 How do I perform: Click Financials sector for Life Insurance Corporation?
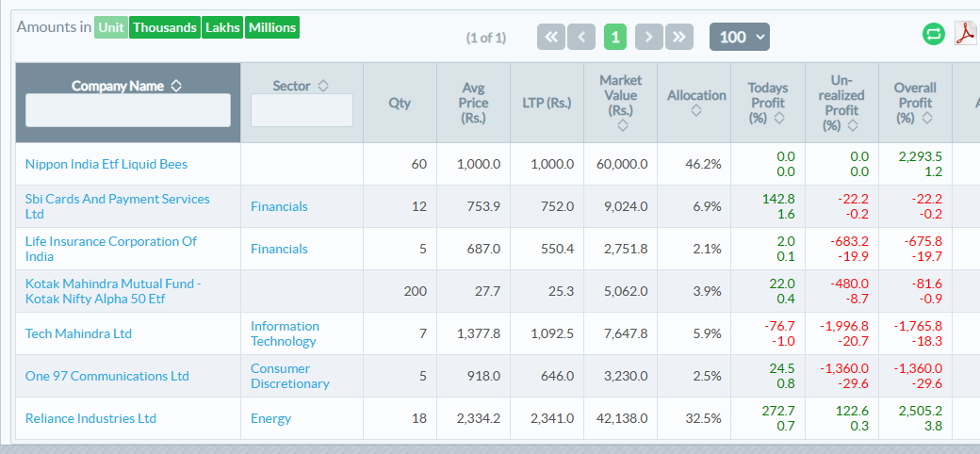pos(279,250)
